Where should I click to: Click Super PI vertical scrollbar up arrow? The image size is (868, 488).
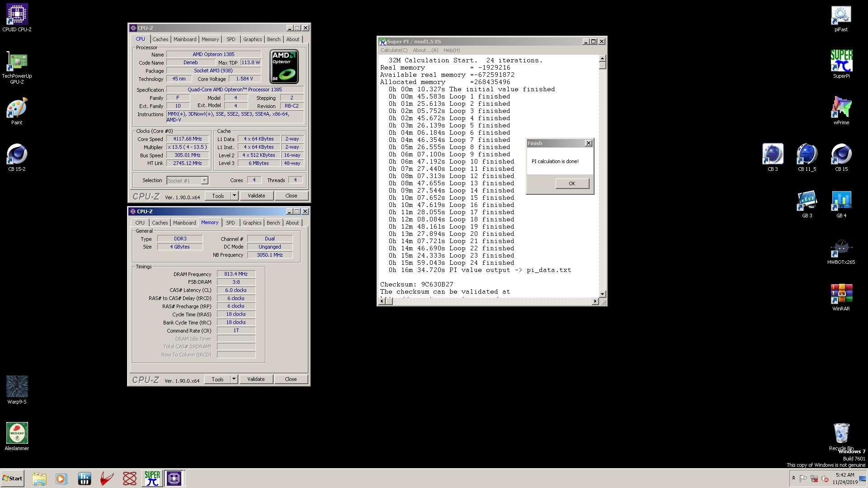tap(602, 59)
